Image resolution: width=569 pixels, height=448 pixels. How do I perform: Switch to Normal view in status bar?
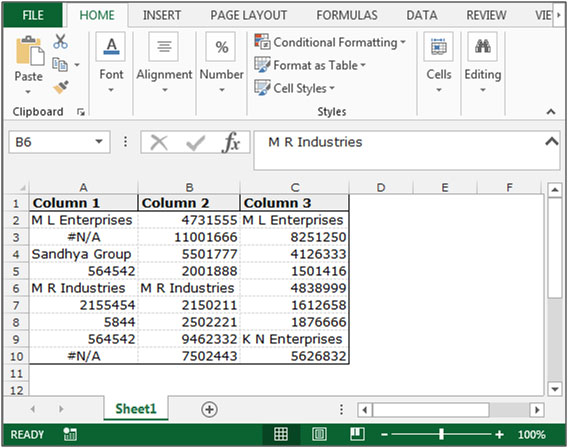[281, 434]
